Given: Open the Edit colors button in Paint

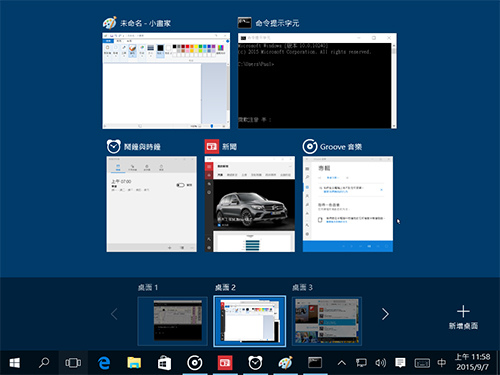Looking at the screenshot, I should 221,49.
